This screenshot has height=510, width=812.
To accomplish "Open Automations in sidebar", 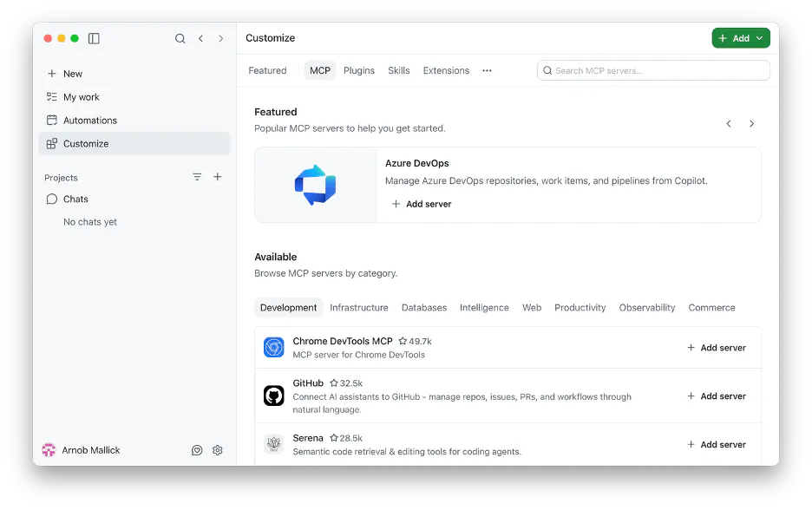I will pyautogui.click(x=134, y=120).
